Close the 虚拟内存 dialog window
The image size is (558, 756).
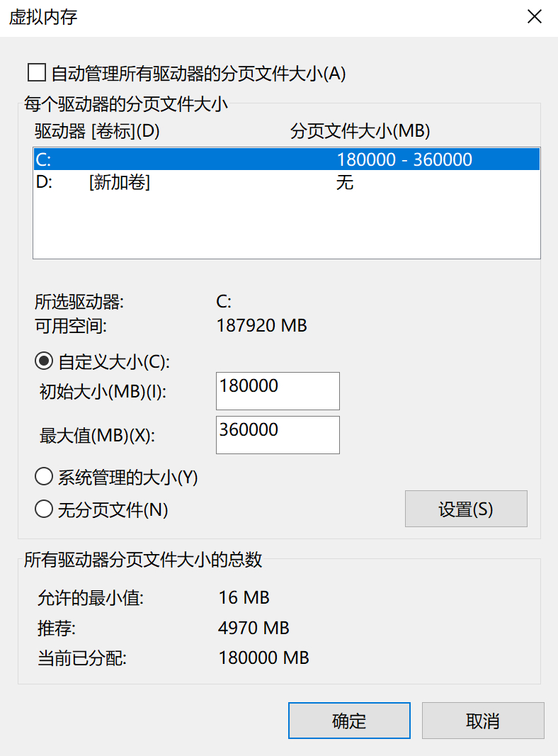coord(535,18)
